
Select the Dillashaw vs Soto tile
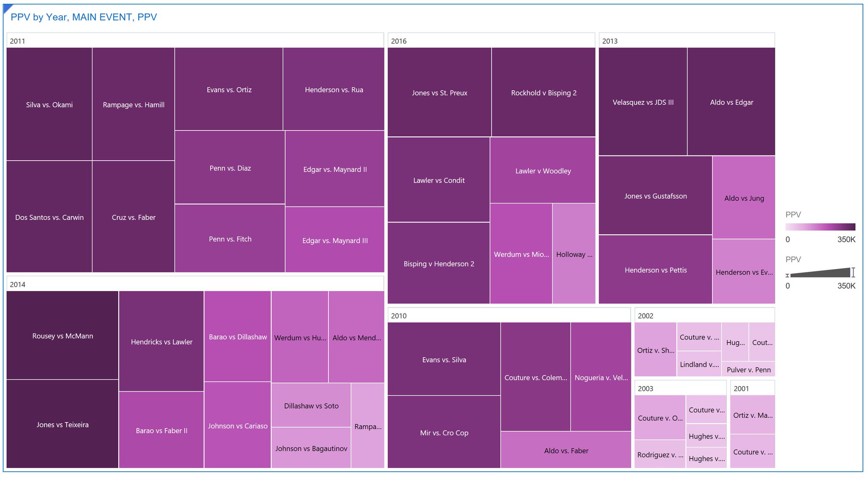pyautogui.click(x=311, y=405)
